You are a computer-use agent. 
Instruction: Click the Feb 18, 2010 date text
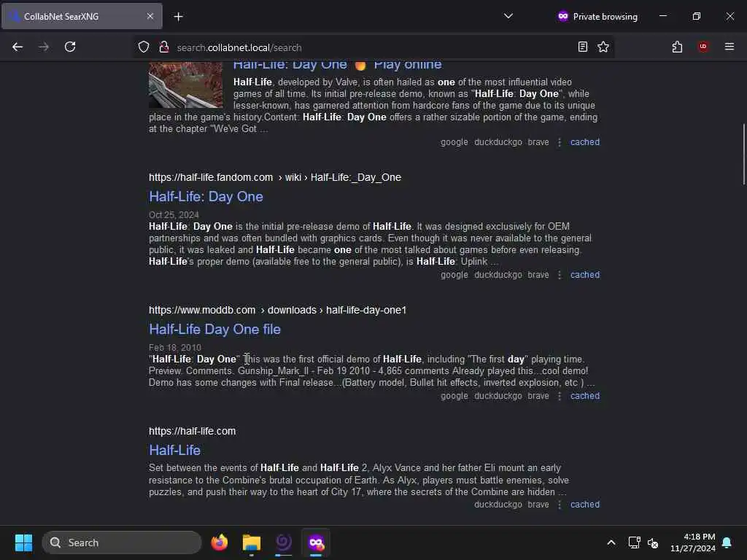(175, 348)
